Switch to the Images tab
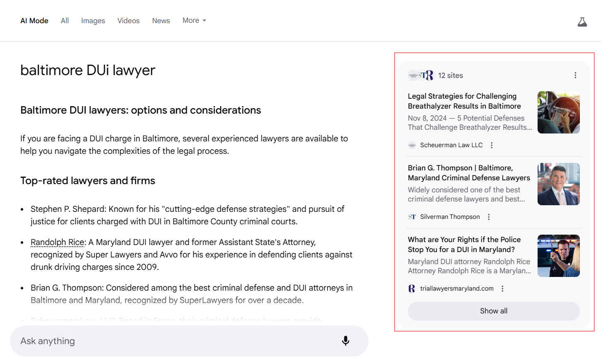 [93, 21]
